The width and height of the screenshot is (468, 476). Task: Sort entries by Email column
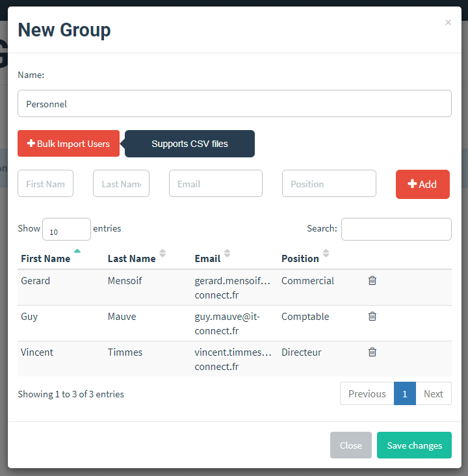(227, 254)
